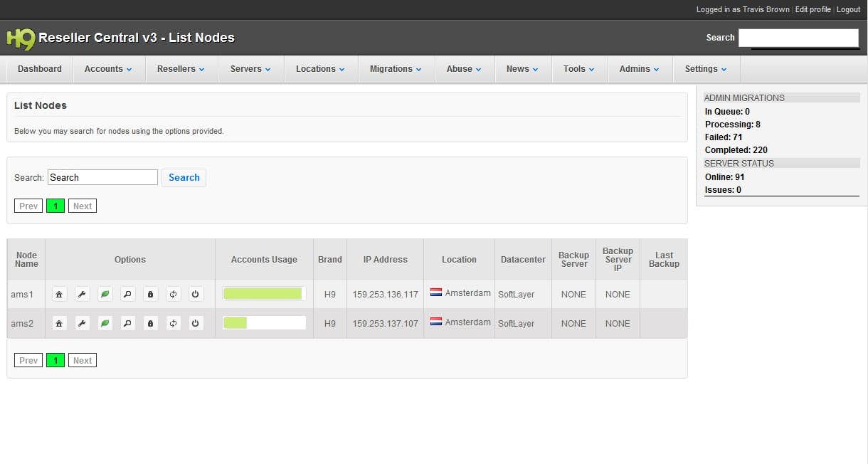Expand the Migrations menu
The width and height of the screenshot is (868, 464).
coord(396,69)
